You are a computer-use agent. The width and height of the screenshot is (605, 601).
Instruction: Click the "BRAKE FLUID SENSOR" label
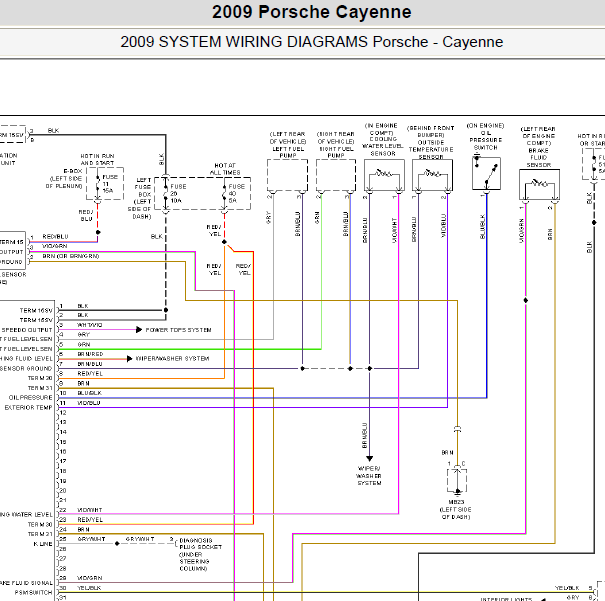coord(538,147)
